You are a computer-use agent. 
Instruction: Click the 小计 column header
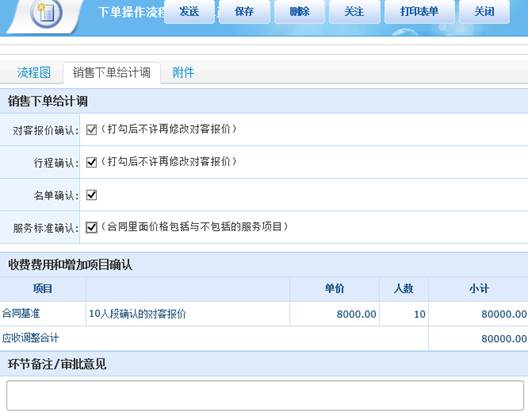coord(478,289)
